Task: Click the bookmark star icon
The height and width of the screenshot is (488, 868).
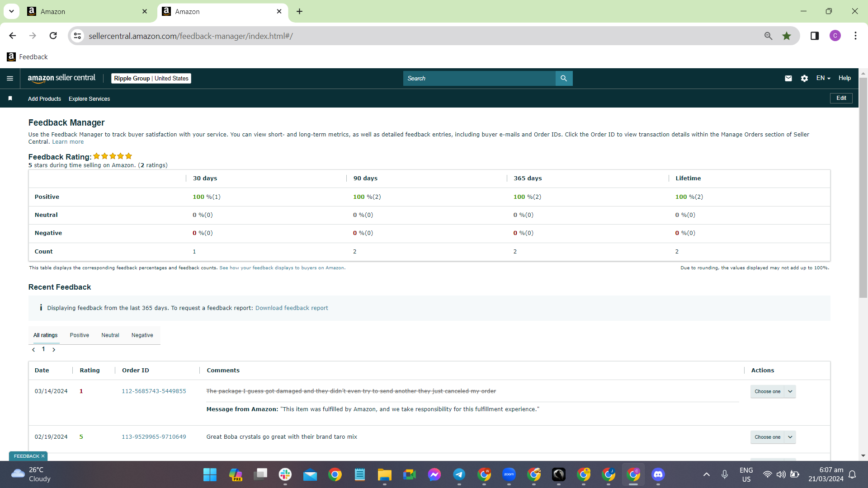Action: tap(787, 36)
